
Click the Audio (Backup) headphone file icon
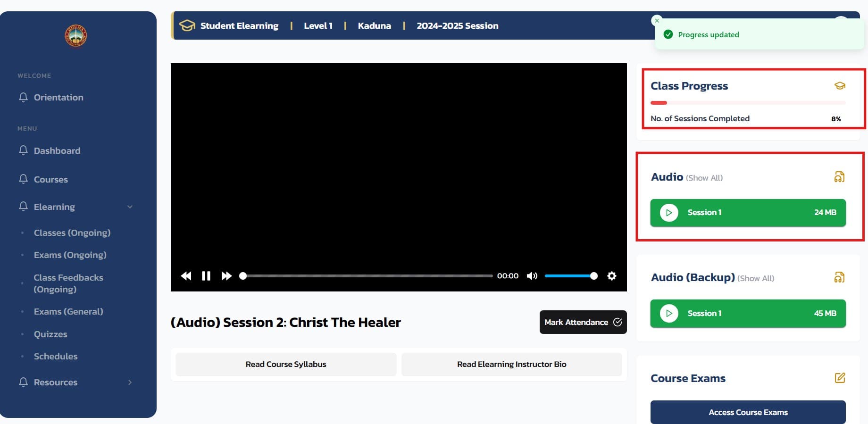(x=839, y=277)
